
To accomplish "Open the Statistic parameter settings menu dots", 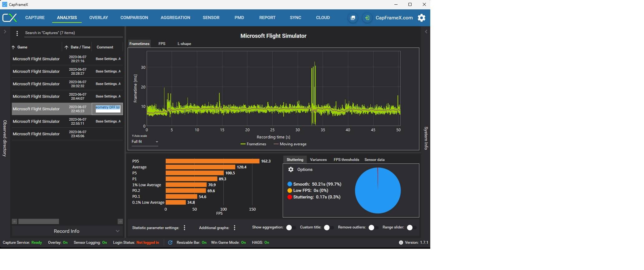I will coord(184,228).
